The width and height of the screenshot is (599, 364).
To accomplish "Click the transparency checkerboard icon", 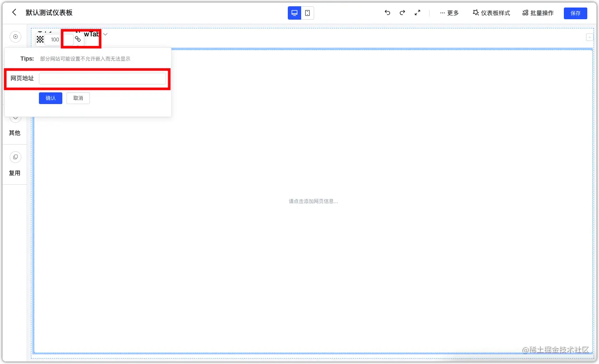I will pos(40,39).
